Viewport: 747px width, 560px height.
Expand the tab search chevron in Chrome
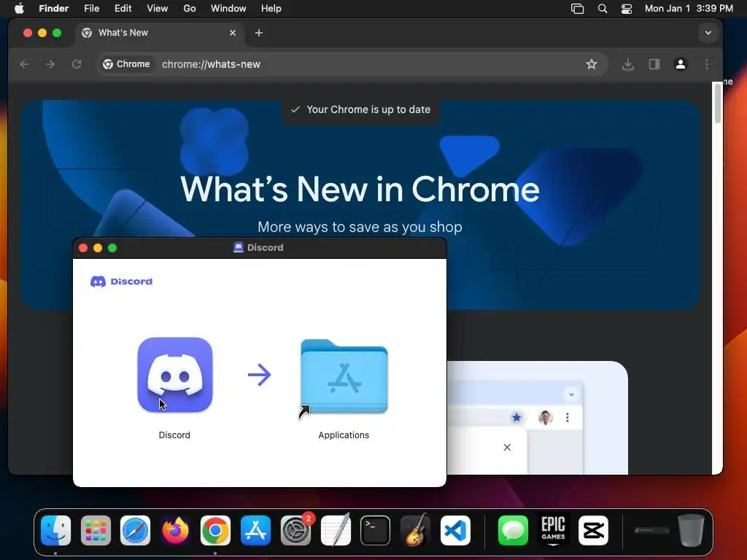708,33
